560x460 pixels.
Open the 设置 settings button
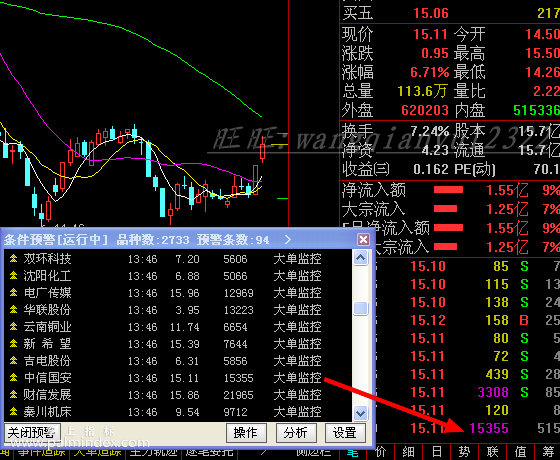tap(345, 433)
